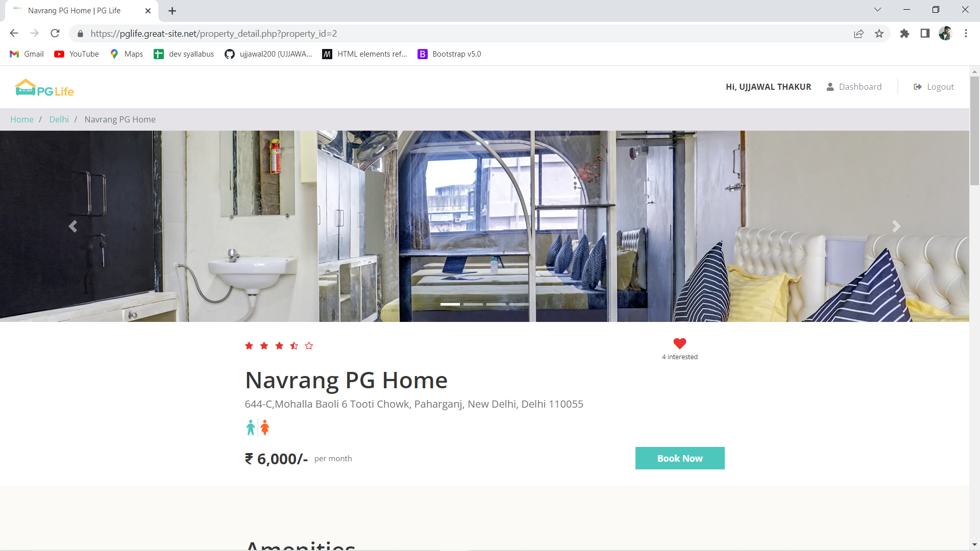Go to previous carousel image arrow
This screenshot has height=551, width=980.
(x=73, y=226)
